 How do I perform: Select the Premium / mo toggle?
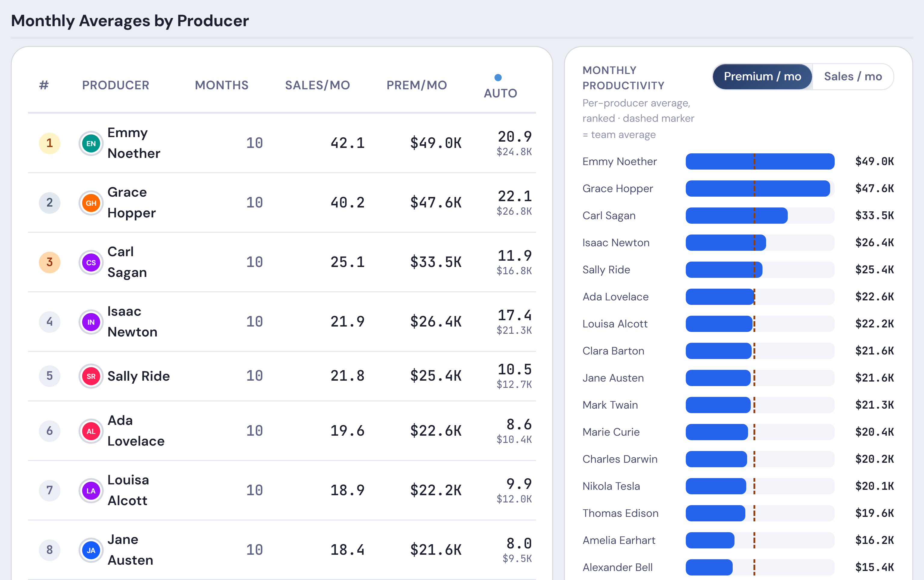click(762, 77)
